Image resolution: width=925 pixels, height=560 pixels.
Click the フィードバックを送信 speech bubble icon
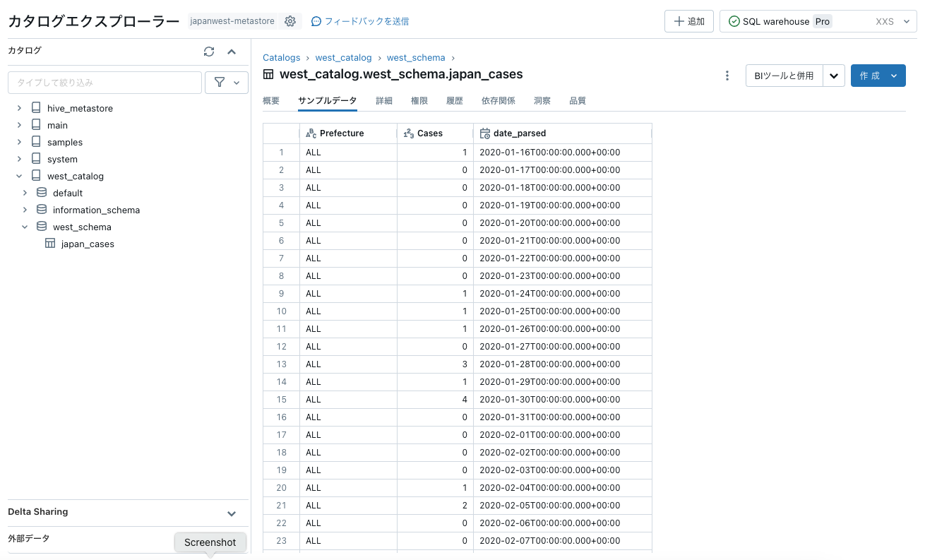coord(316,21)
